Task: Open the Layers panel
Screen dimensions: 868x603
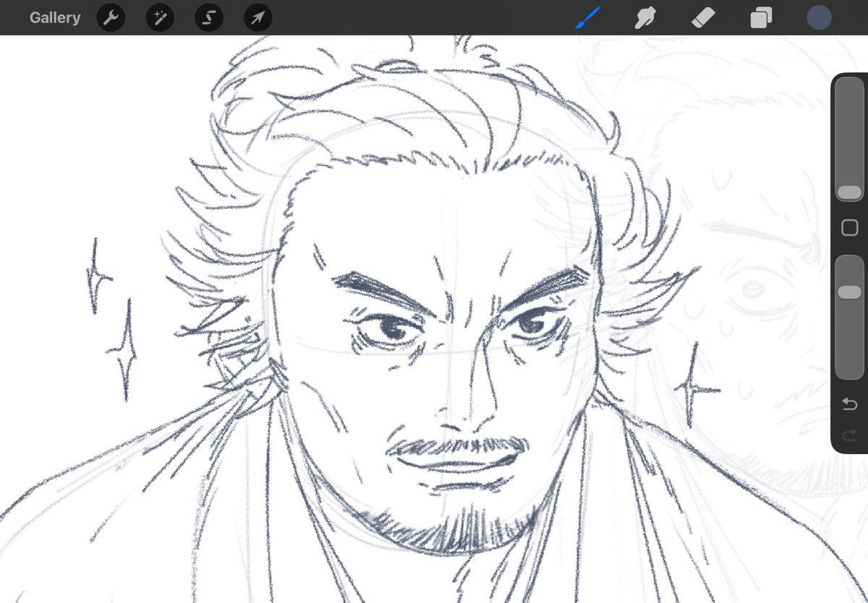Action: [761, 17]
